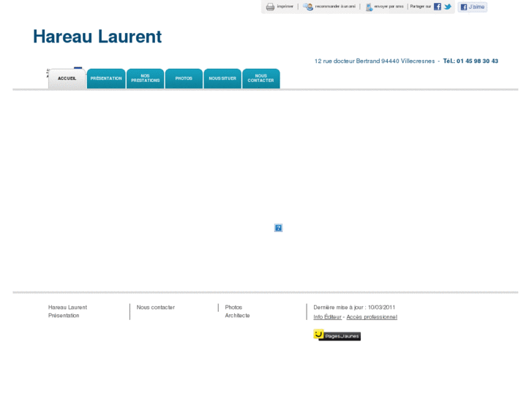Open the Nous Contacter tab
This screenshot has height=399, width=532.
(x=261, y=78)
